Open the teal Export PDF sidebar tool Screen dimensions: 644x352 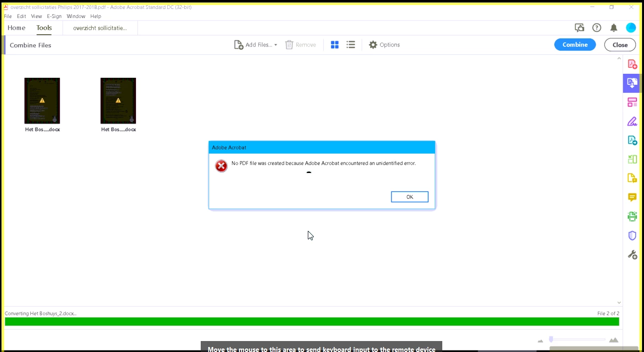point(632,141)
